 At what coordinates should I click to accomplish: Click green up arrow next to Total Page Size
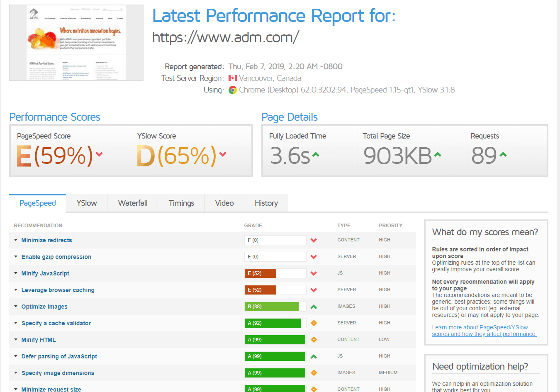pos(438,155)
